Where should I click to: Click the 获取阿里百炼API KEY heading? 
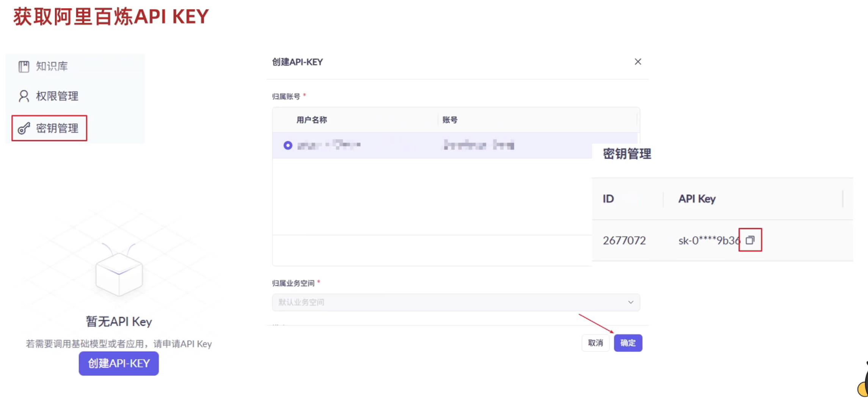(111, 17)
